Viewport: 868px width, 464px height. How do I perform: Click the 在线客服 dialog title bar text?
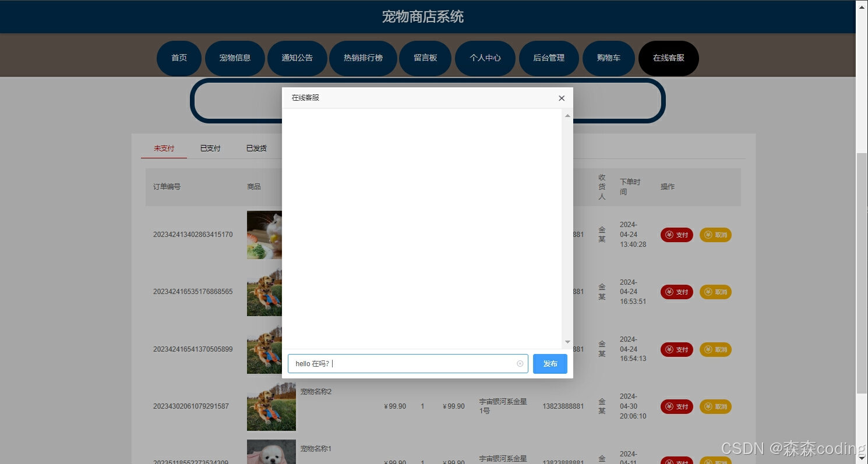pyautogui.click(x=305, y=98)
